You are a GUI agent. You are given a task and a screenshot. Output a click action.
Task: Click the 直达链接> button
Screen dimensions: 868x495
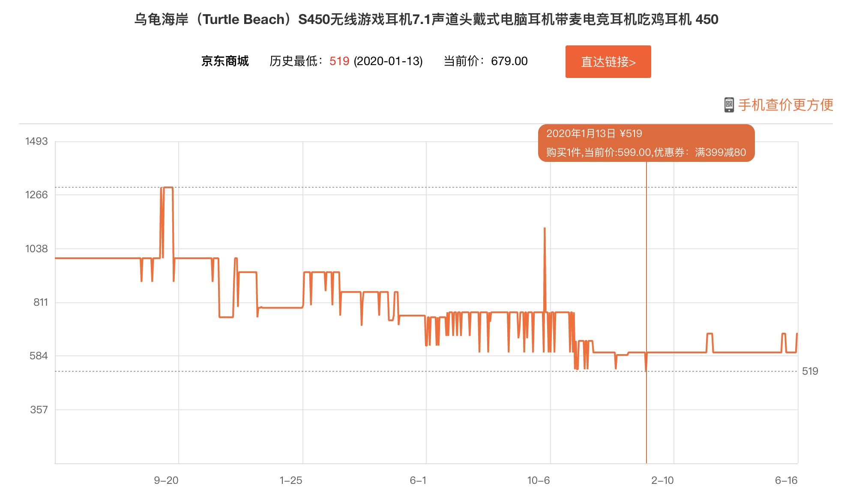pos(608,62)
